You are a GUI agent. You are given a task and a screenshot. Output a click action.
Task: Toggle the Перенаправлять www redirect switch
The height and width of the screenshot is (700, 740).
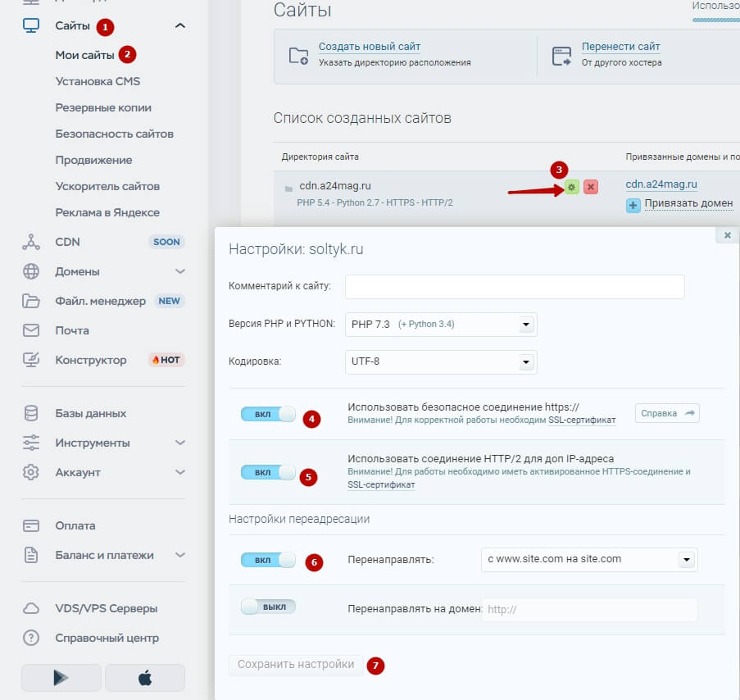[268, 560]
